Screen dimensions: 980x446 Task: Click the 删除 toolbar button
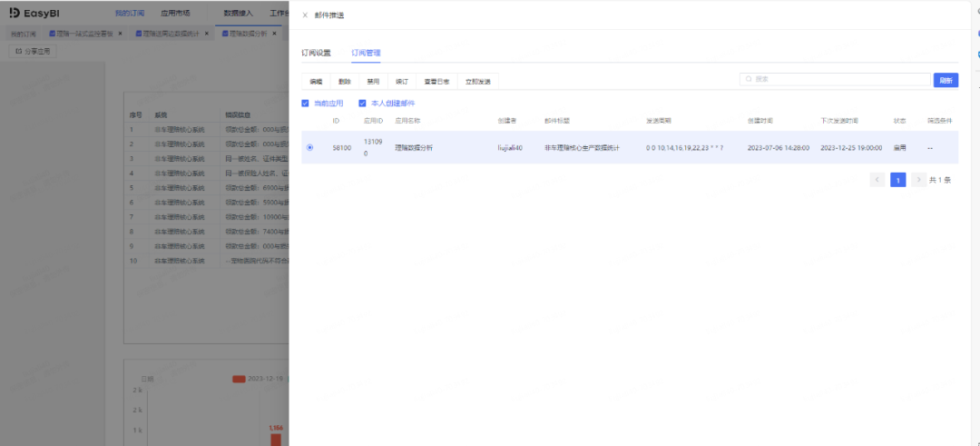pos(345,82)
